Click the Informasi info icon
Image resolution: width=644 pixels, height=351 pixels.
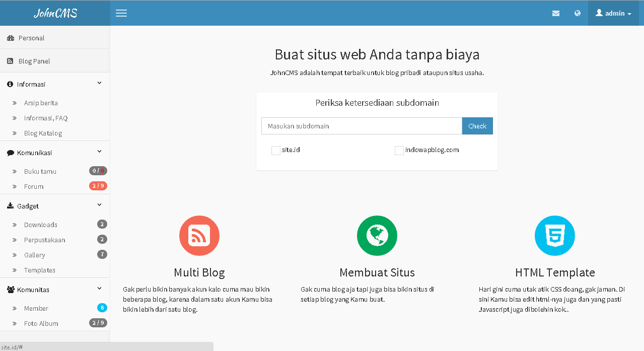click(10, 84)
